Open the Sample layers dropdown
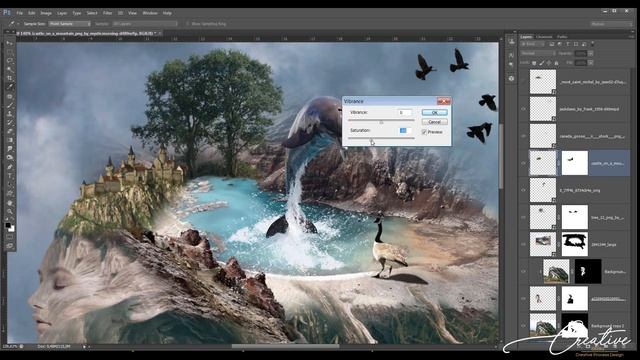 click(x=144, y=24)
